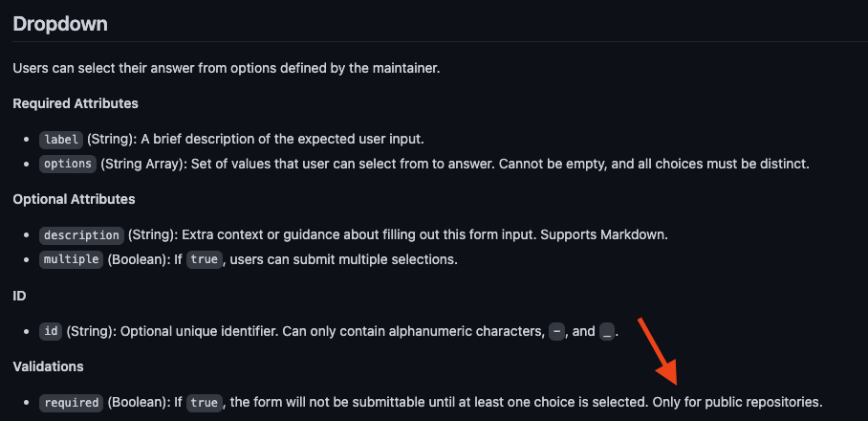Click the red arrow annotation
Screen dimensions: 868x421
click(x=659, y=351)
